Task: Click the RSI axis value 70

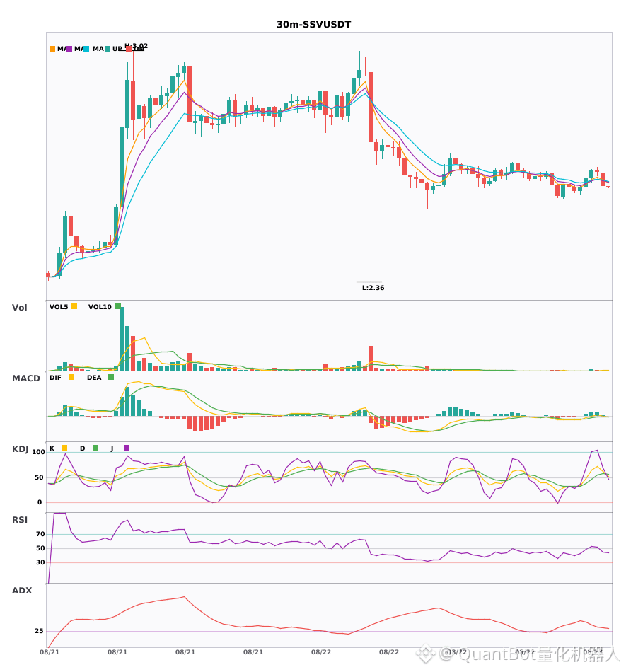Action: (40, 534)
